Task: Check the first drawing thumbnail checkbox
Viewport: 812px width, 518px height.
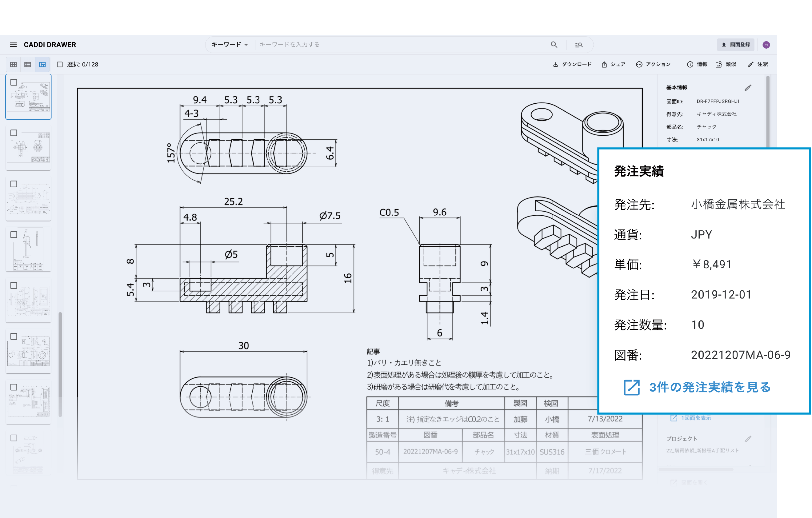Action: (14, 82)
